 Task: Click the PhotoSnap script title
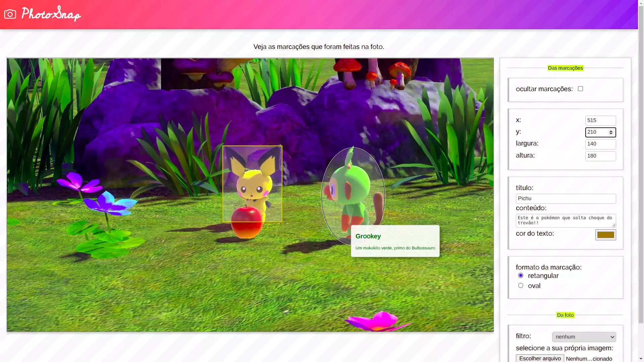pyautogui.click(x=51, y=14)
